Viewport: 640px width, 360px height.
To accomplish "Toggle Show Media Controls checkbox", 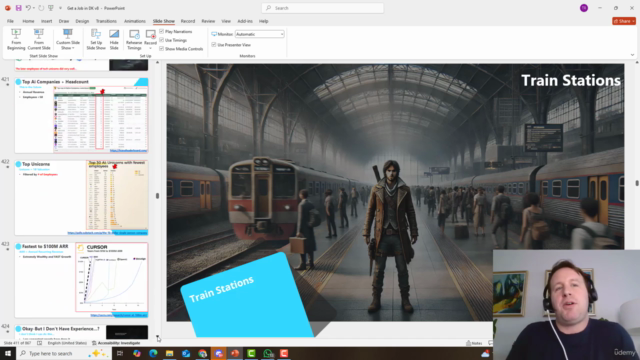I will click(x=162, y=49).
